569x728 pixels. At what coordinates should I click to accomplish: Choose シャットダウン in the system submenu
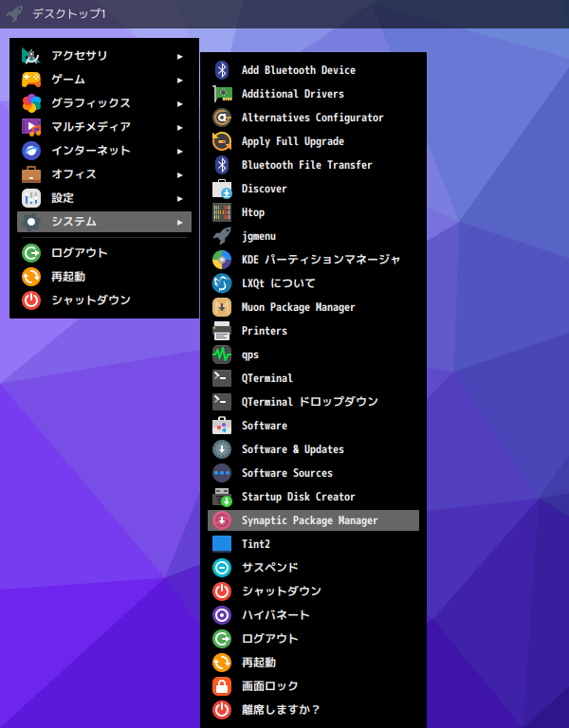pos(313,591)
